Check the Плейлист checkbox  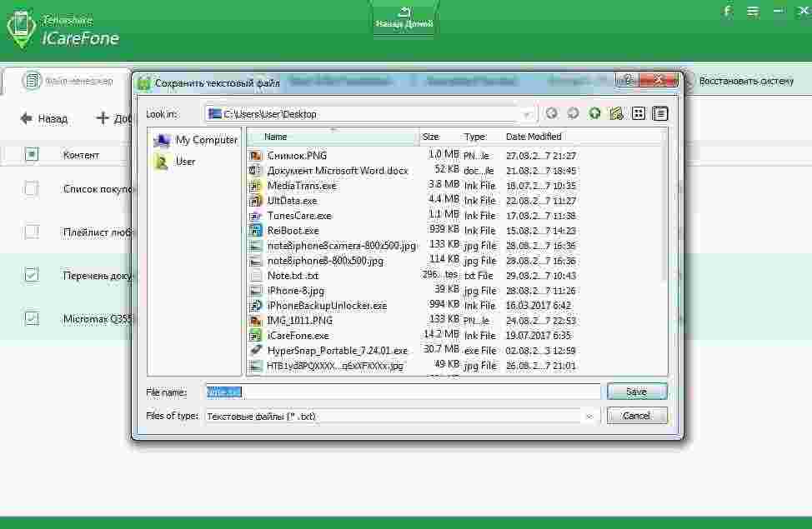click(32, 232)
